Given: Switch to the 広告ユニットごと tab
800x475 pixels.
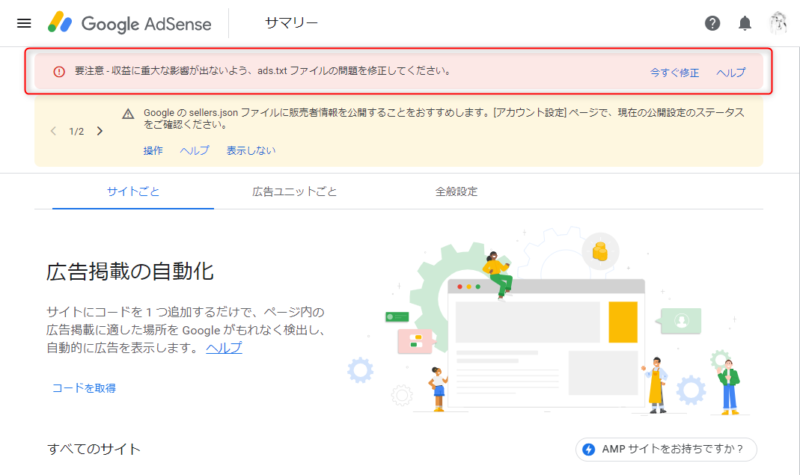Looking at the screenshot, I should [294, 192].
